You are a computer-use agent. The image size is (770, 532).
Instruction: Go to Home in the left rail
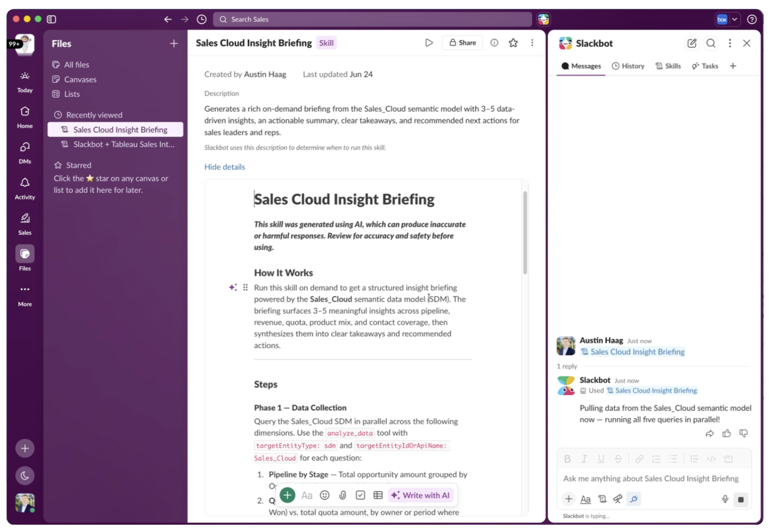coord(25,117)
